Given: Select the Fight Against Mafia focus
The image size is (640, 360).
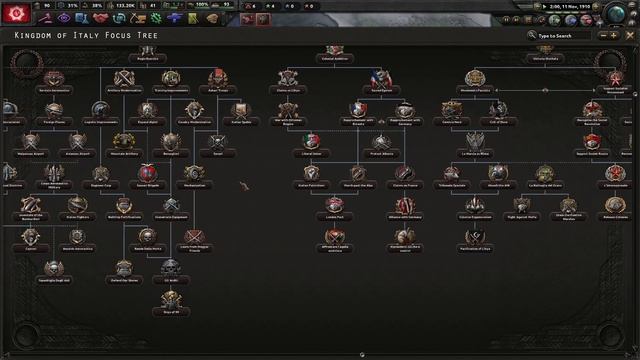Looking at the screenshot, I should click(x=522, y=209).
